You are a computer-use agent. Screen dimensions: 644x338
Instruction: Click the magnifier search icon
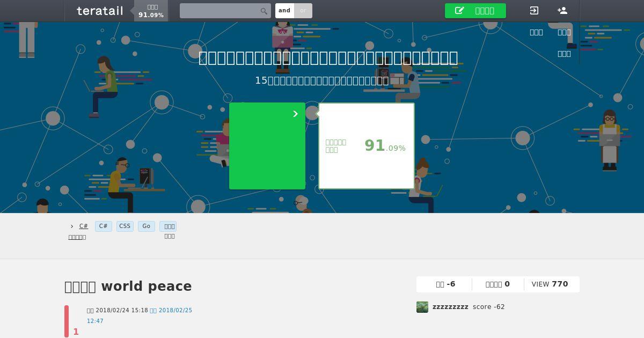[264, 11]
